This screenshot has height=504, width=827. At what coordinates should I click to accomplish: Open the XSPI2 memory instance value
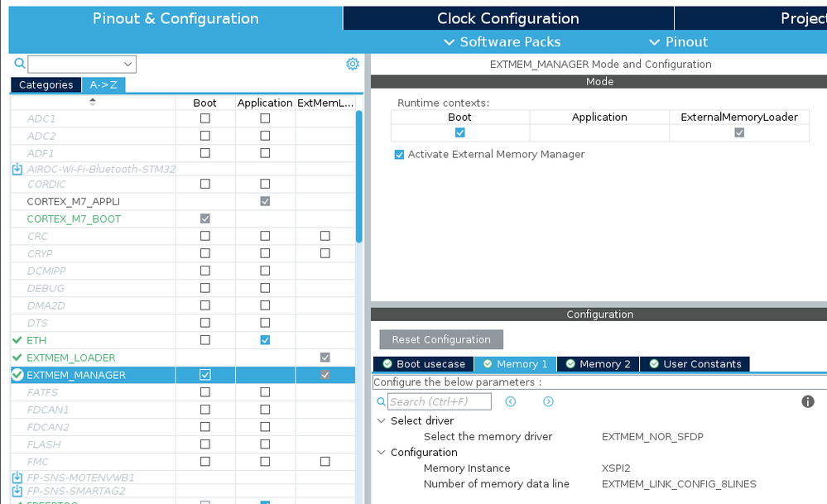[616, 468]
